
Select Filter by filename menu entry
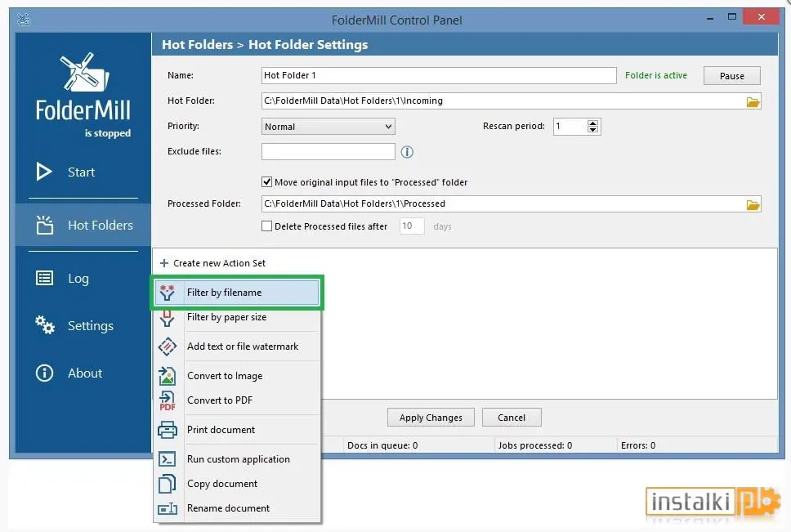(x=237, y=293)
